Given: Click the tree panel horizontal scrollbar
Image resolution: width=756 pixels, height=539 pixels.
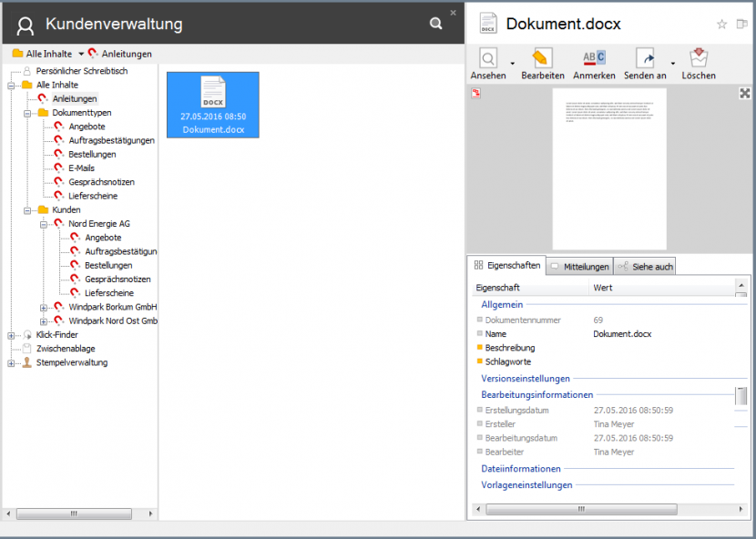Looking at the screenshot, I should [79, 514].
